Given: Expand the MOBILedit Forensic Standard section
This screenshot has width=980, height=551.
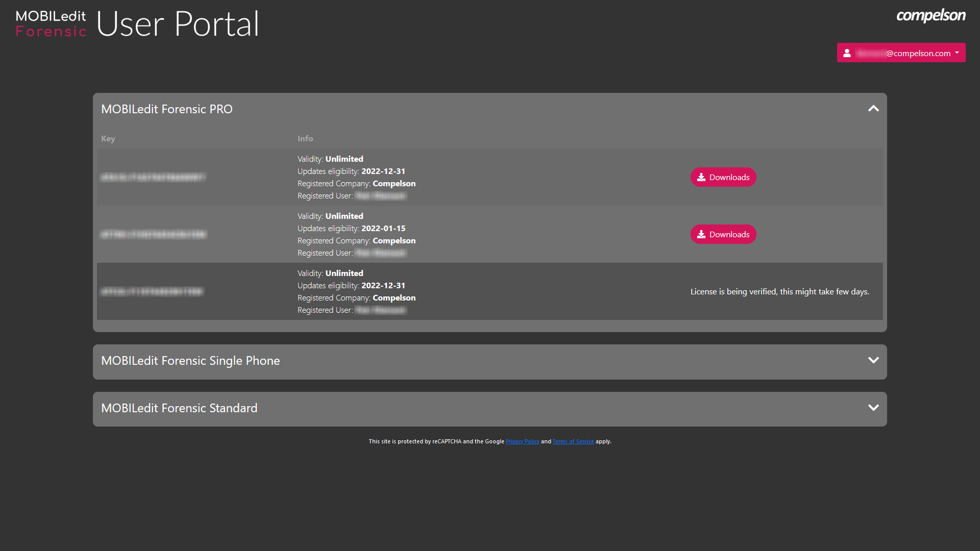Looking at the screenshot, I should [873, 408].
